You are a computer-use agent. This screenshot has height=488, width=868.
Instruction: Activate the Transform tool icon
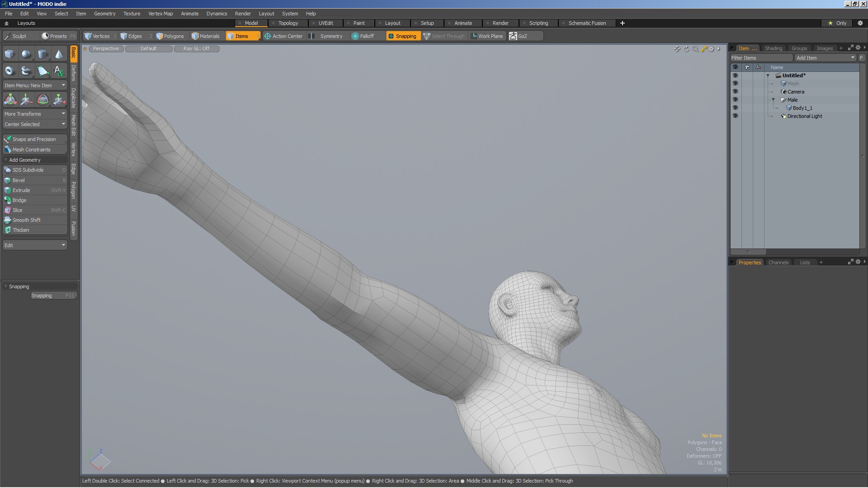point(10,99)
